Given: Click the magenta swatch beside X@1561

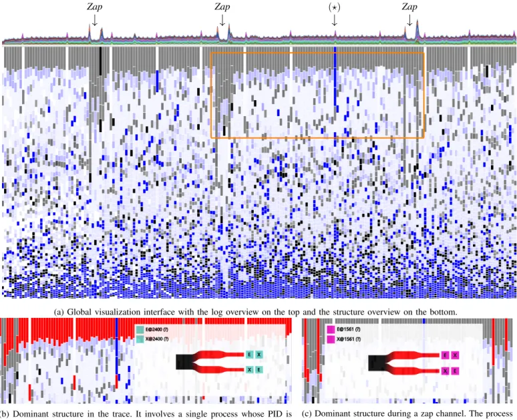Looking at the screenshot, I should click(331, 339).
